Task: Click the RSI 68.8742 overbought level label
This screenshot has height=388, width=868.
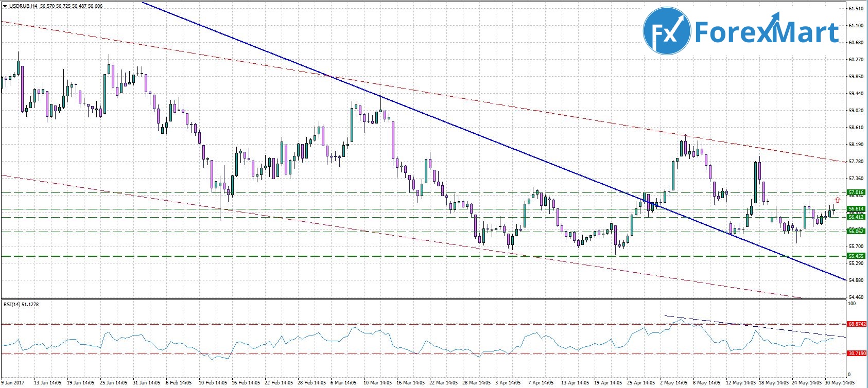Action: click(857, 324)
